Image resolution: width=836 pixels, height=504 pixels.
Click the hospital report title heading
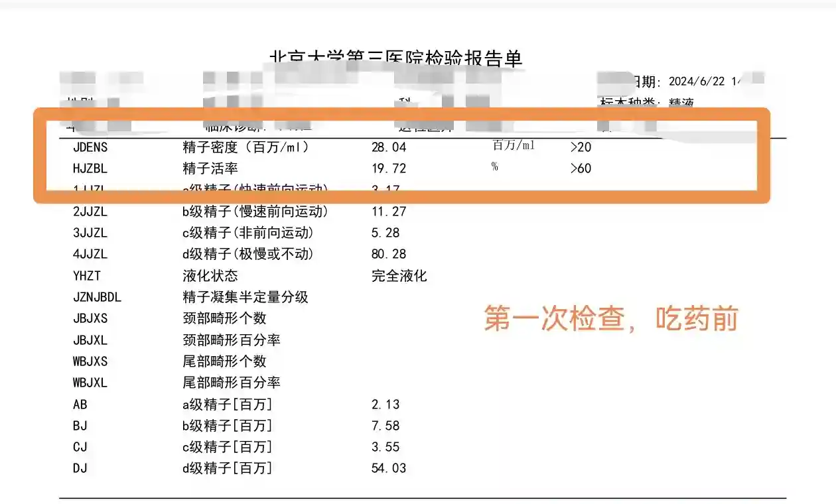pos(396,58)
